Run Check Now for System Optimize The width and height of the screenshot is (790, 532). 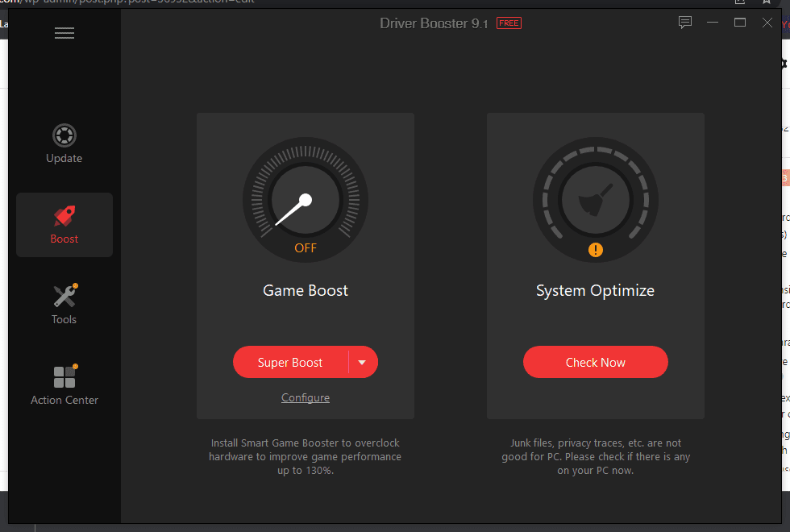(x=596, y=362)
